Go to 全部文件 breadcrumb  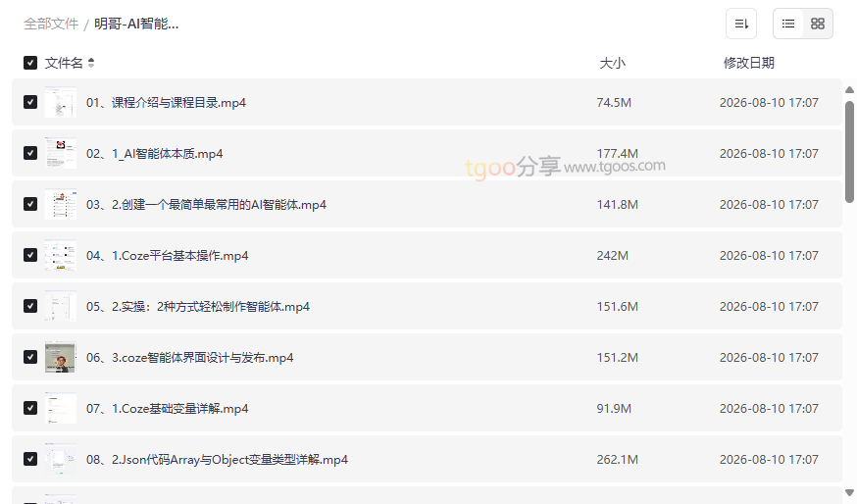click(x=51, y=25)
